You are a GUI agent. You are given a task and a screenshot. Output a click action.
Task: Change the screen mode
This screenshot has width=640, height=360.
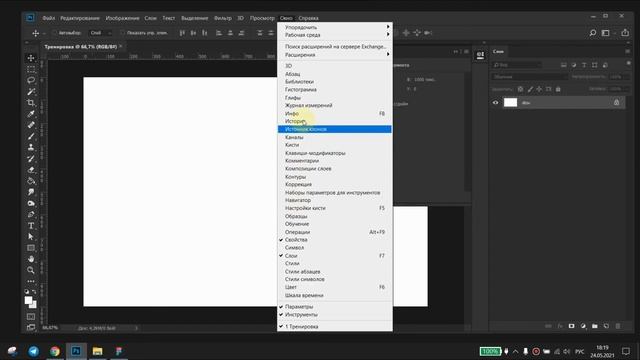(x=31, y=327)
